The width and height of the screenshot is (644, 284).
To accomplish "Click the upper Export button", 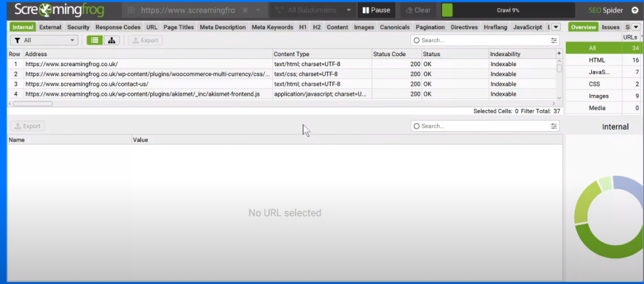I will [145, 40].
